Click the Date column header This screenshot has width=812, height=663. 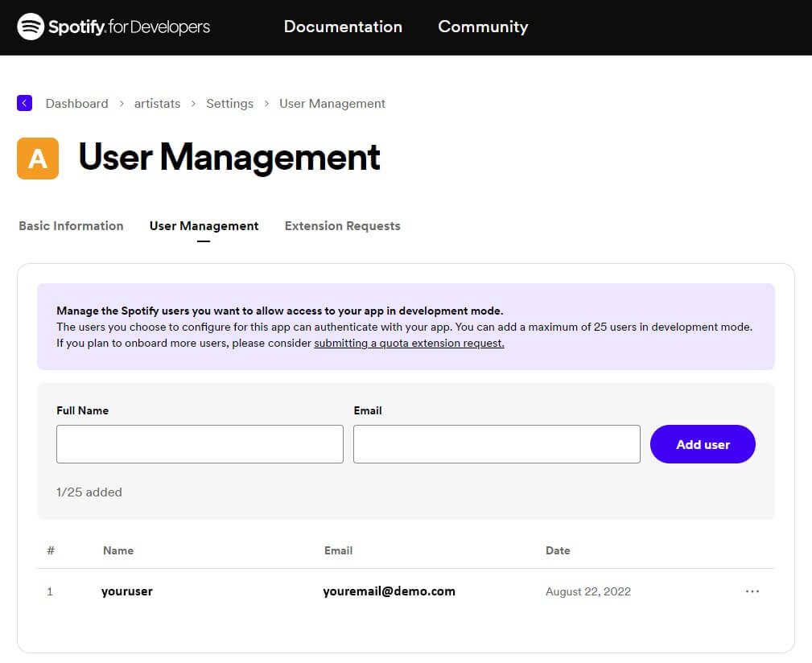pos(558,550)
